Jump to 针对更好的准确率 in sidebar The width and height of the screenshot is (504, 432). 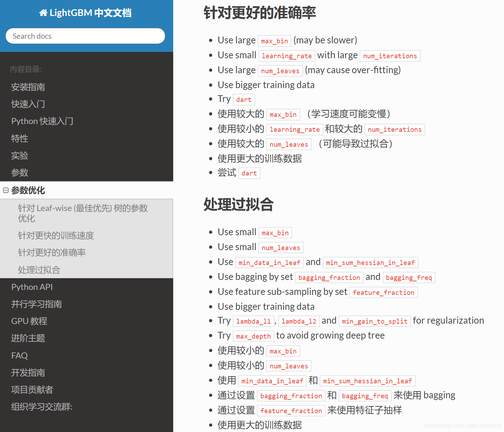point(52,253)
